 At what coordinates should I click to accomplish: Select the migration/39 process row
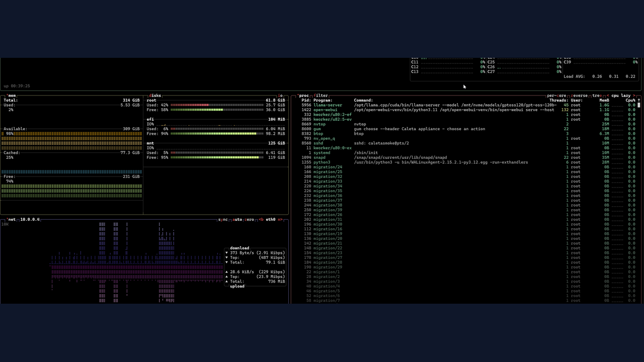468,210
